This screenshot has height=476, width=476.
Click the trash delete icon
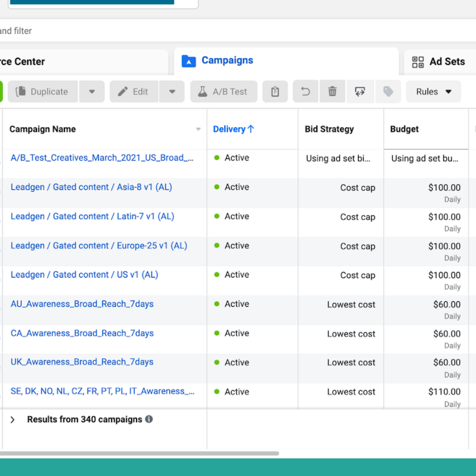[x=332, y=91]
